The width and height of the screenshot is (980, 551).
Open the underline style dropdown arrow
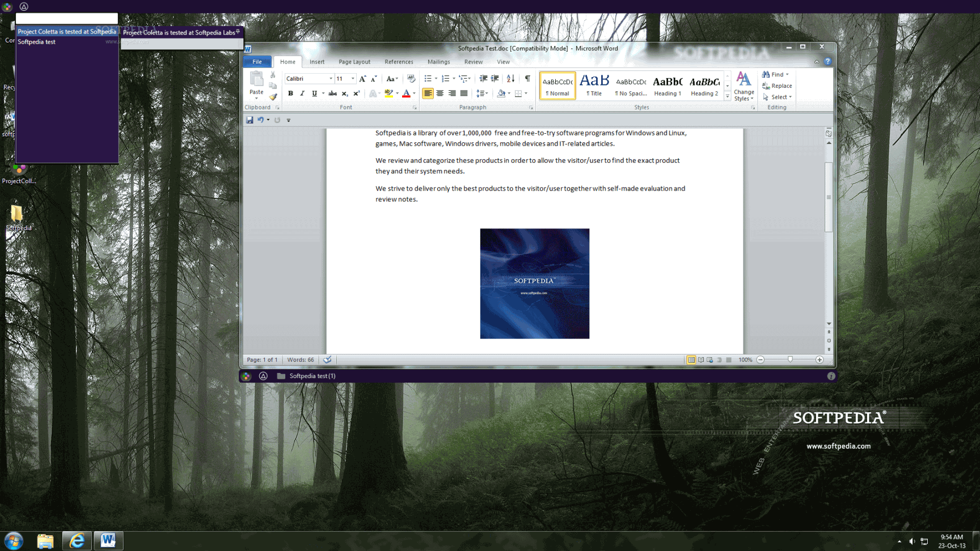click(x=323, y=94)
